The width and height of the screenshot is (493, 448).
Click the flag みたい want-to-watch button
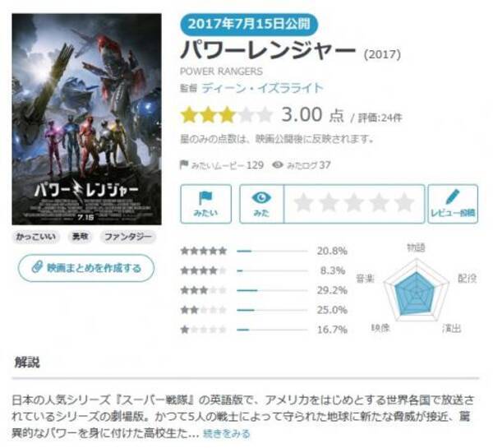tap(206, 204)
